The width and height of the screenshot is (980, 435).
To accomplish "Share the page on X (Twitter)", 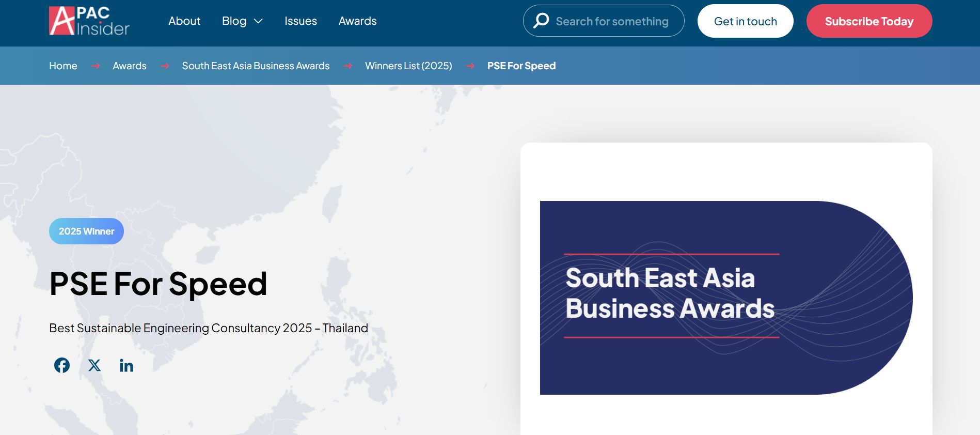I will coord(94,365).
